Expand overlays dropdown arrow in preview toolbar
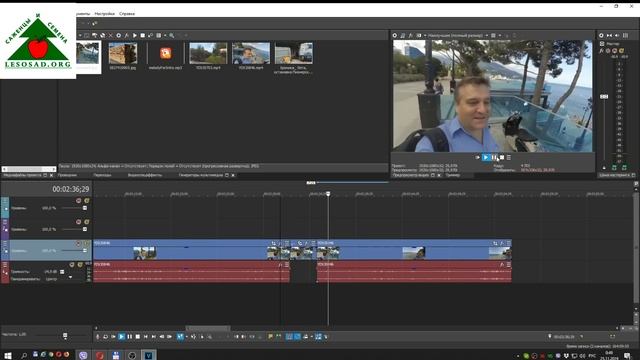 click(x=500, y=36)
